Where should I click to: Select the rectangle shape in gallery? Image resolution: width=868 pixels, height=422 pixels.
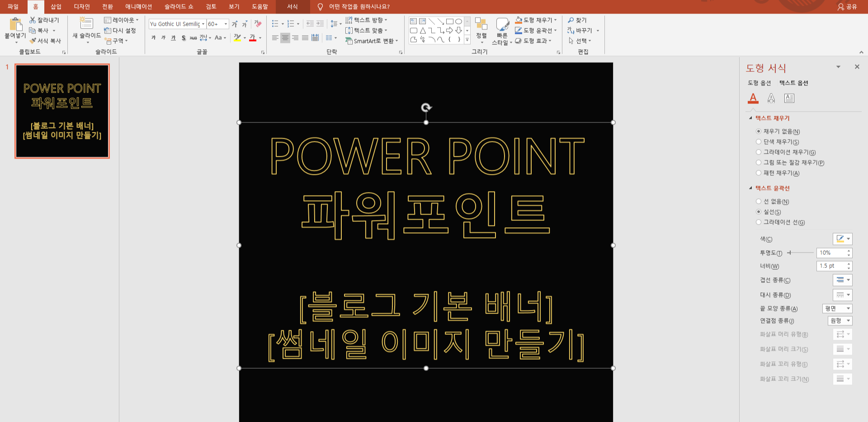pyautogui.click(x=450, y=21)
